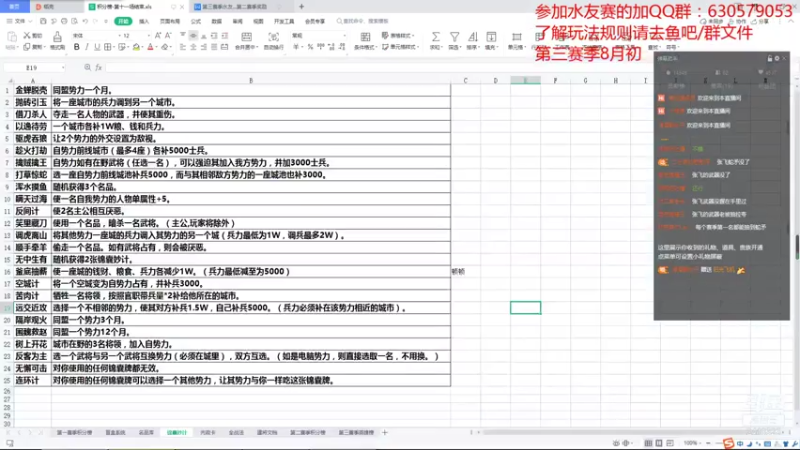Screen dimensions: 800x450
Task: Toggle Bold formatting
Action: (77, 47)
